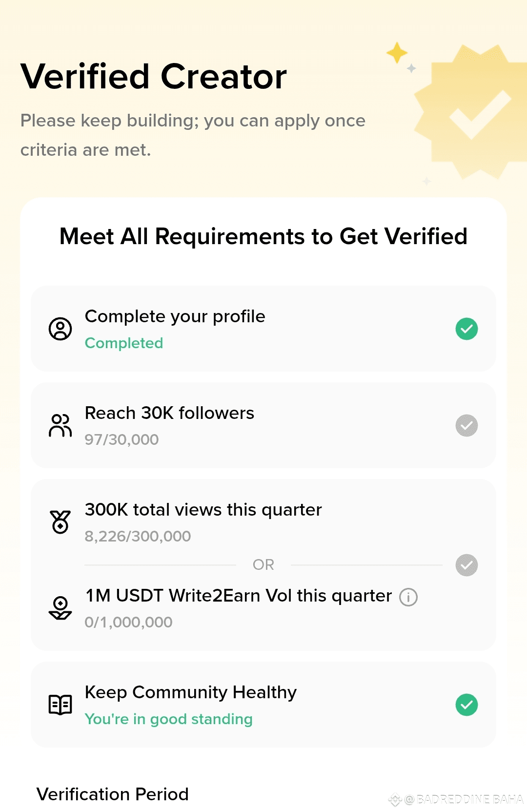Screen dimensions: 527x812
Task: Click the green Completed status text
Action: point(124,343)
